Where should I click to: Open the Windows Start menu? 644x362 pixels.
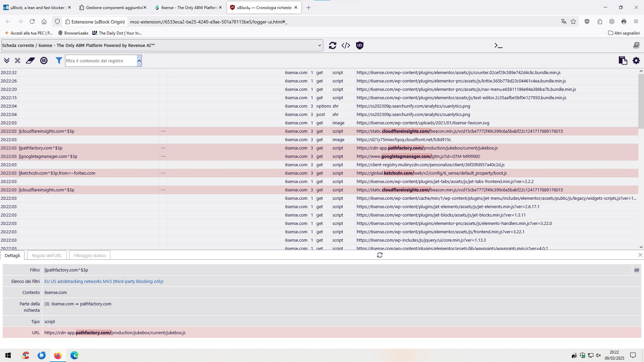click(8, 355)
